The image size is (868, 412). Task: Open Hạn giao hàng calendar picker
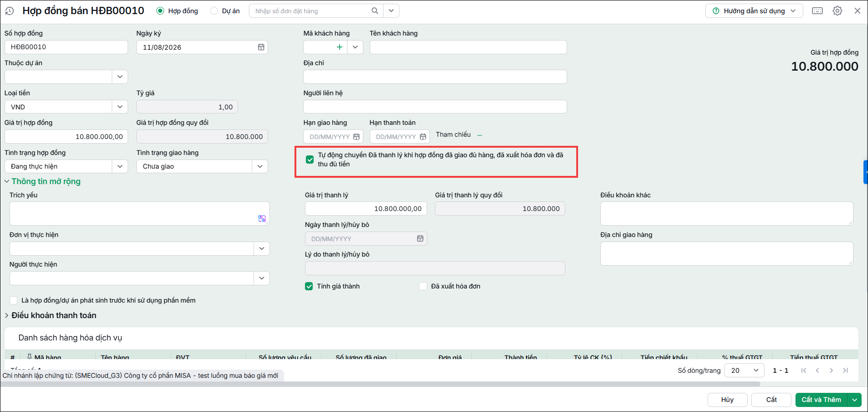point(356,137)
